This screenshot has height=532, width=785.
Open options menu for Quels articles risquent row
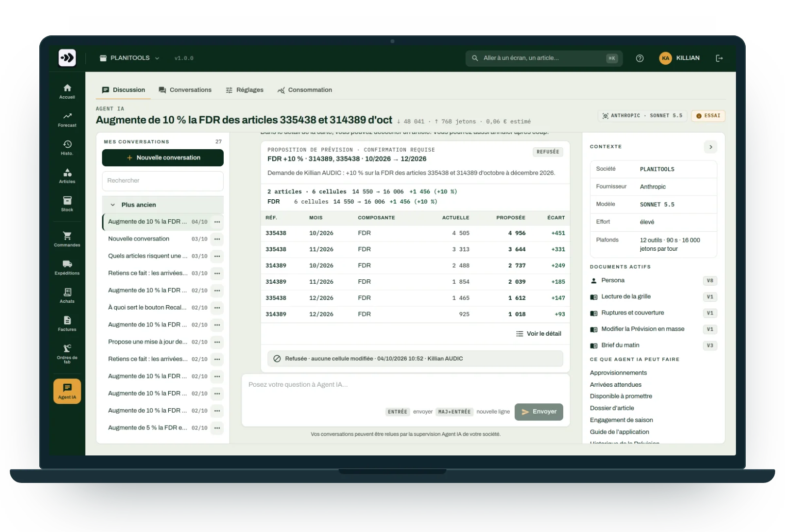point(217,256)
